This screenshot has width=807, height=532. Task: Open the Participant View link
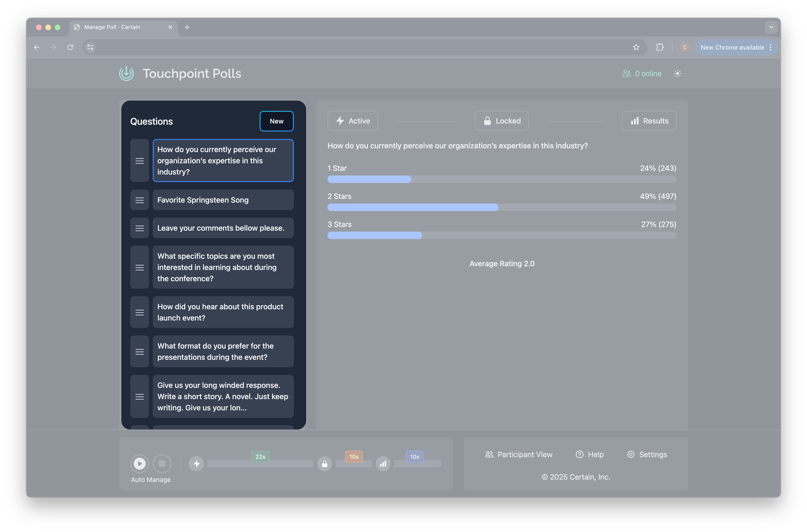[x=519, y=454]
